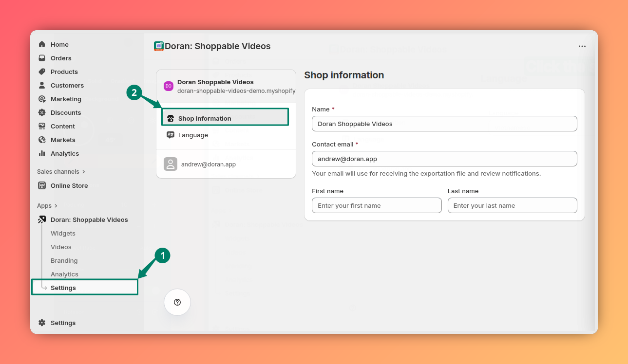Click the purple DO shop avatar
Viewport: 628px width, 364px height.
[x=169, y=86]
